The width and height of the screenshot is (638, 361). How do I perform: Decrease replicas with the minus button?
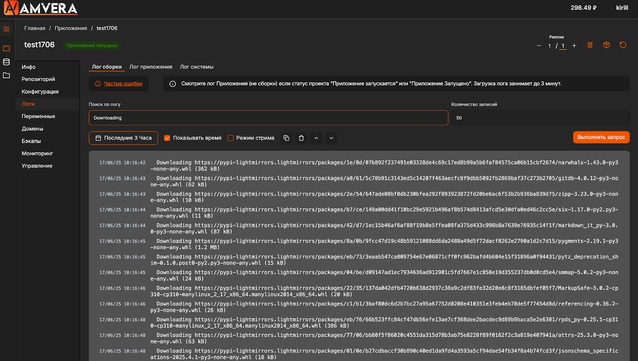539,46
